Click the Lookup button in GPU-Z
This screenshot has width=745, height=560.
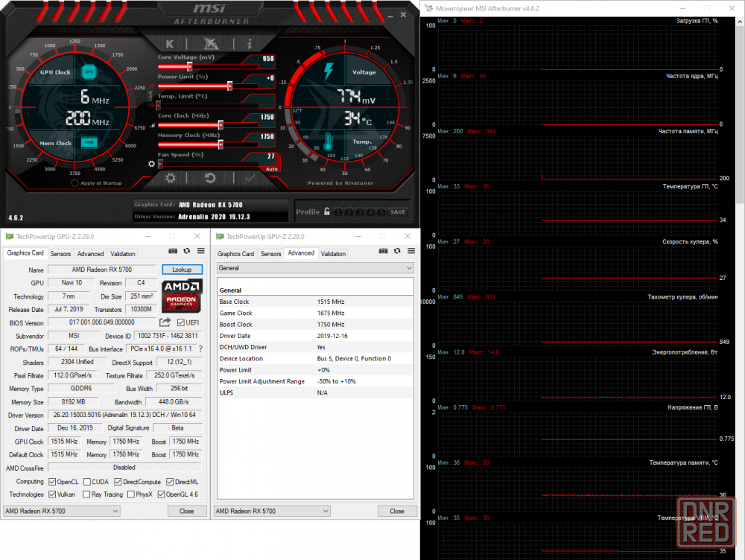pyautogui.click(x=182, y=270)
